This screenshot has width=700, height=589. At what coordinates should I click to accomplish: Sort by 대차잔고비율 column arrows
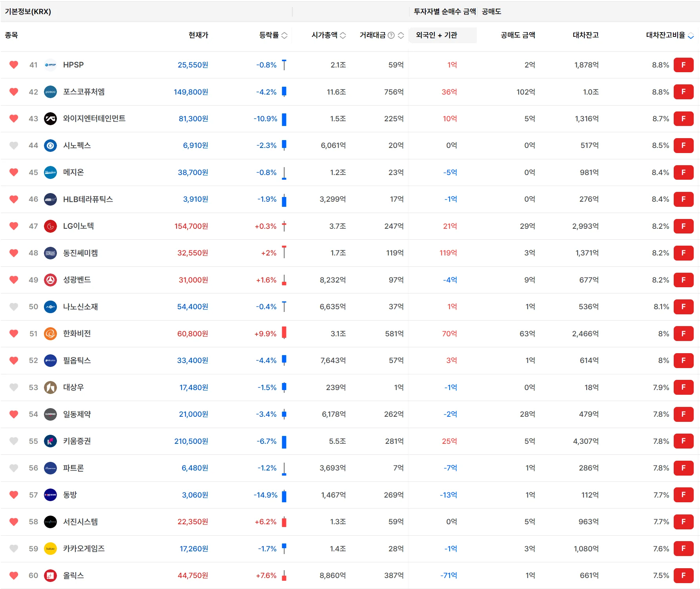pos(691,36)
